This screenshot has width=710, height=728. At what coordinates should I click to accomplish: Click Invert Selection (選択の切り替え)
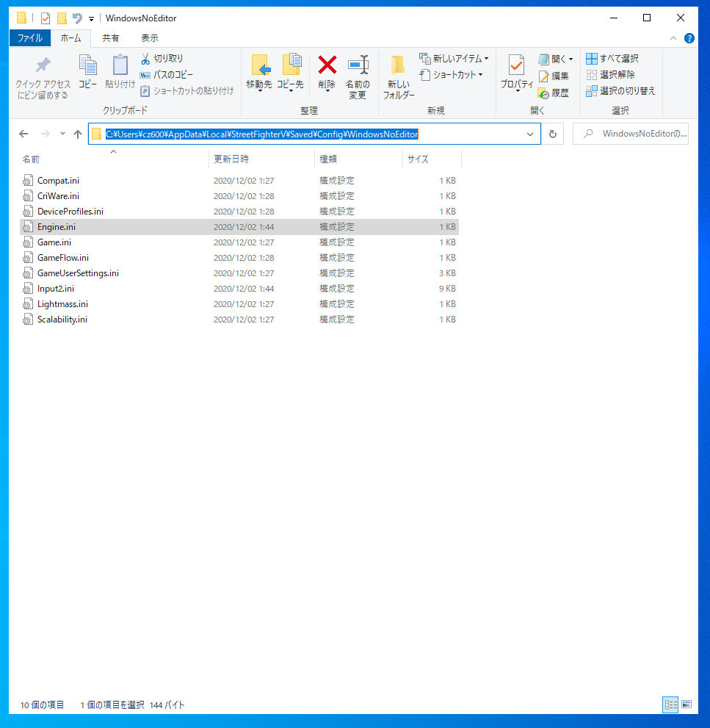coord(620,91)
